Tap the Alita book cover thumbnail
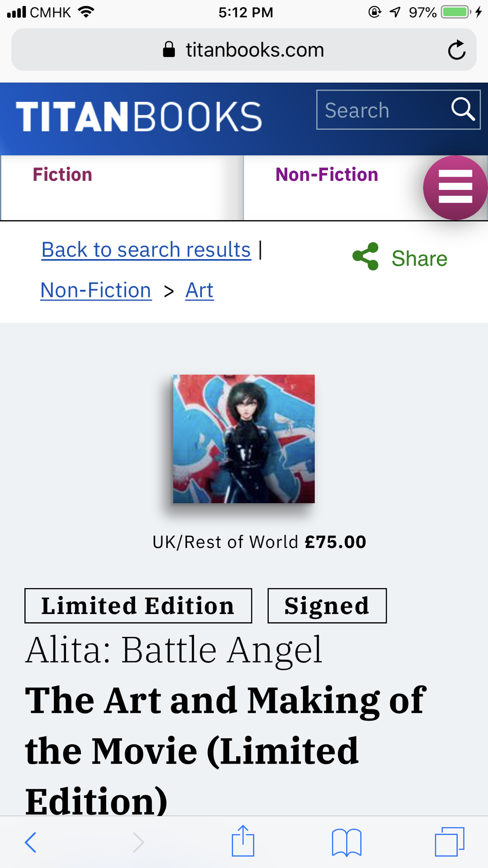Image resolution: width=488 pixels, height=868 pixels. pyautogui.click(x=244, y=439)
